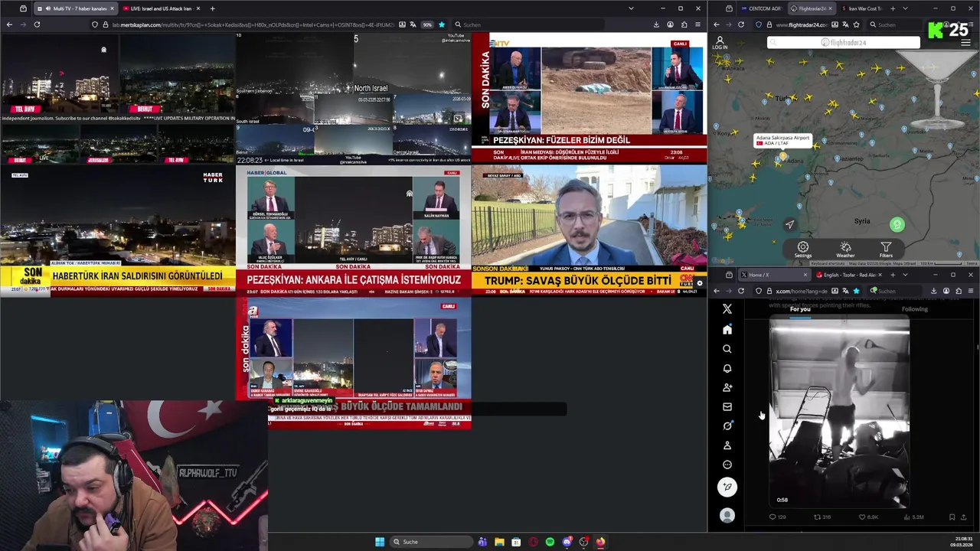Open Flightradar24 hamburger menu
980x551 pixels.
pos(965,43)
